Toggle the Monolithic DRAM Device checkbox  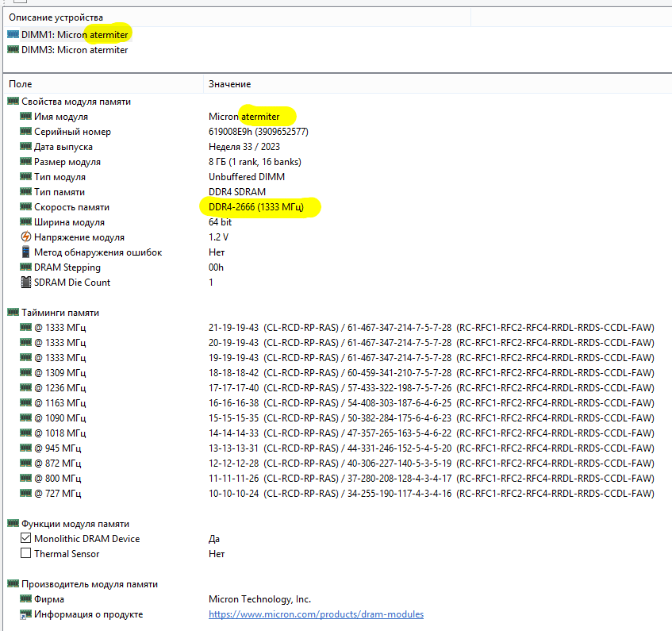[x=25, y=538]
